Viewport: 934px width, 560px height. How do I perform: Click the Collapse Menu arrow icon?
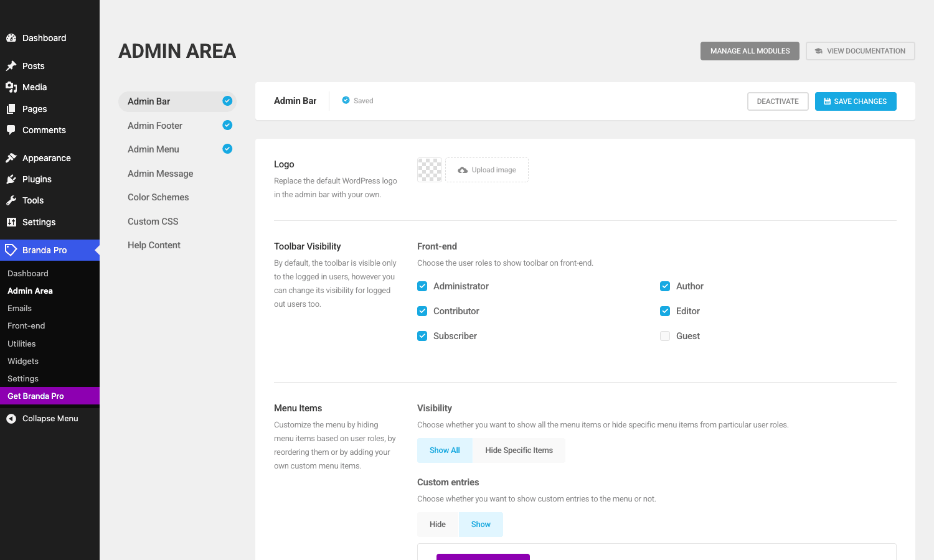(11, 419)
